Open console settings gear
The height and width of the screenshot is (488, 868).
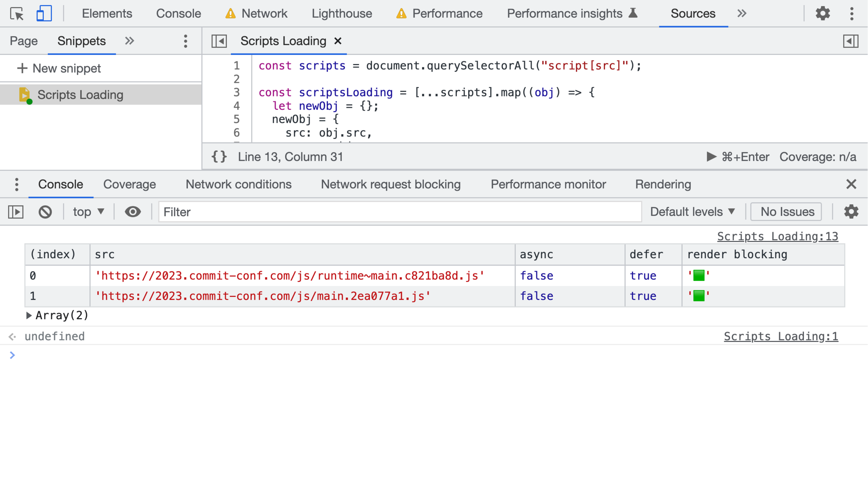pyautogui.click(x=851, y=212)
